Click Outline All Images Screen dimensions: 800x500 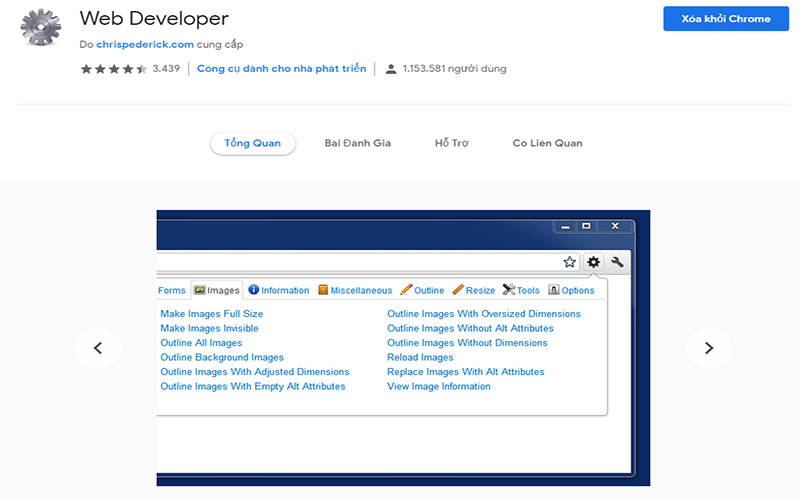201,343
